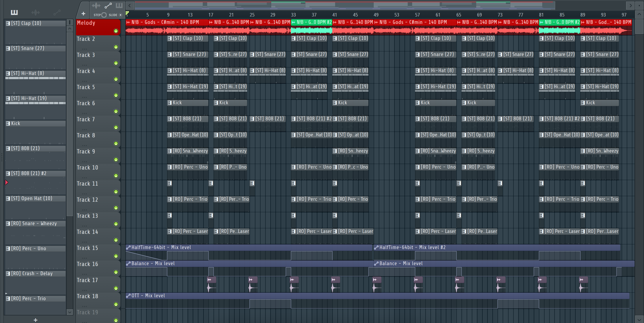This screenshot has height=323, width=644.
Task: Select first impact audio clip on Track 17
Action: (211, 284)
